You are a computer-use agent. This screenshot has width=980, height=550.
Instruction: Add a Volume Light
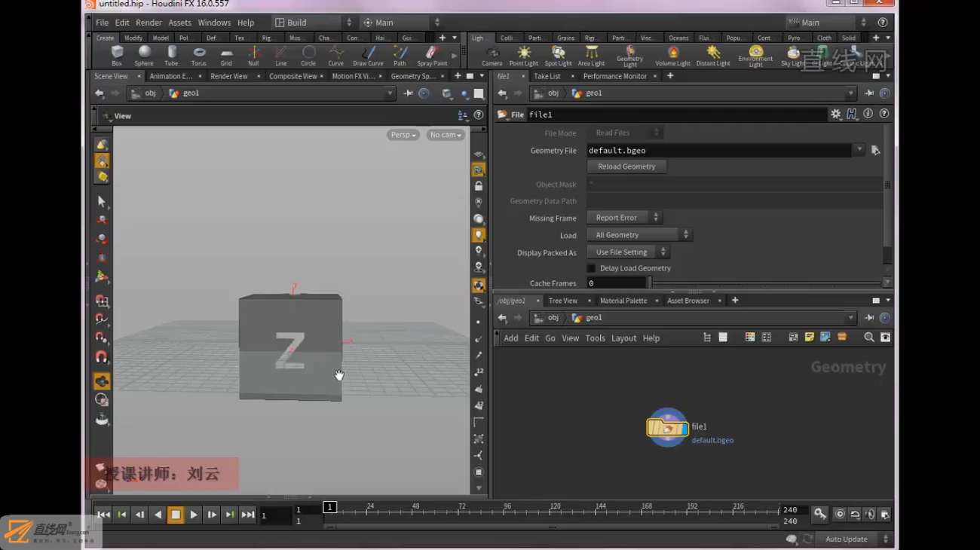click(672, 55)
